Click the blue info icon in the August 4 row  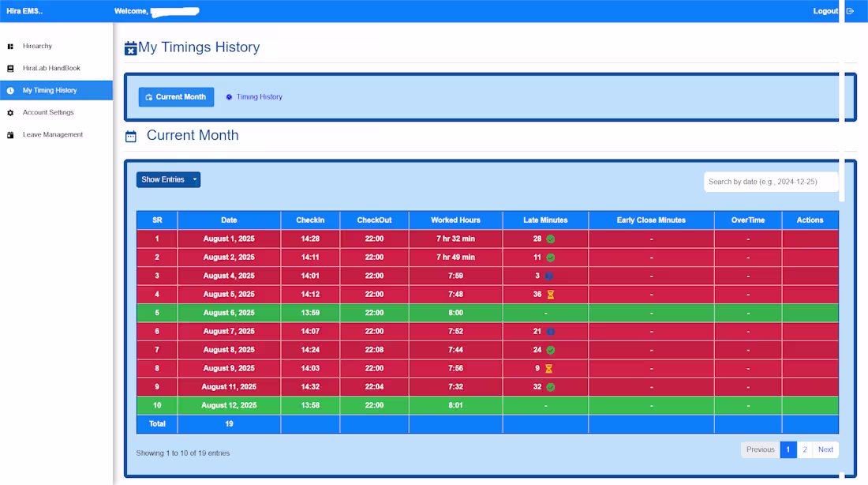tap(548, 275)
